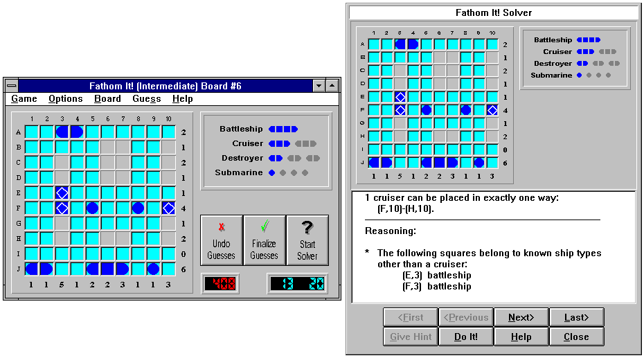
Task: Click submarine circle at J9 game board
Action: click(x=153, y=269)
